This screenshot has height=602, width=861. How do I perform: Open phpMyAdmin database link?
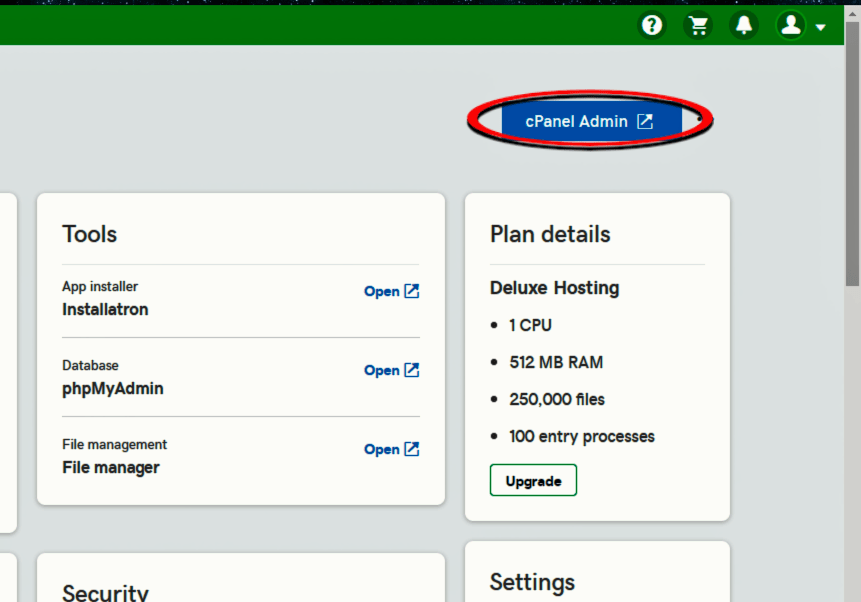[392, 370]
